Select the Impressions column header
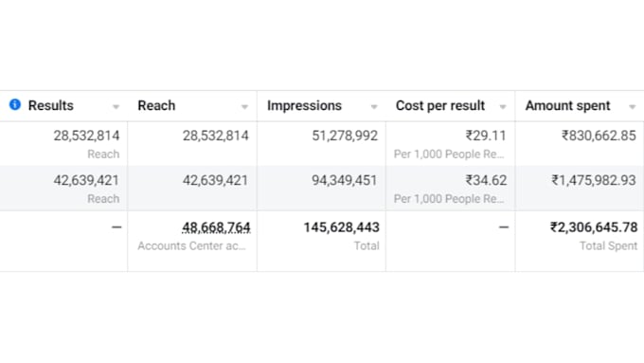Screen dimensions: 644x363 click(304, 105)
